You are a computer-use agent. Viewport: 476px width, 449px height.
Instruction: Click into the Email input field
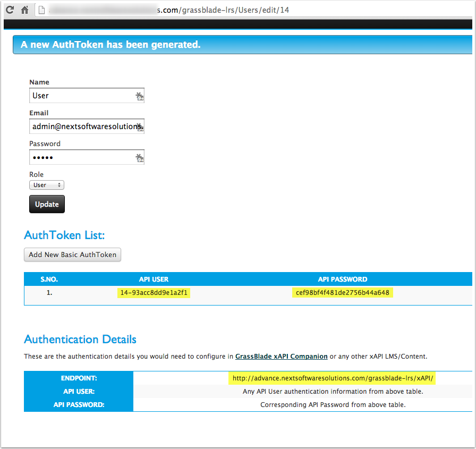80,126
